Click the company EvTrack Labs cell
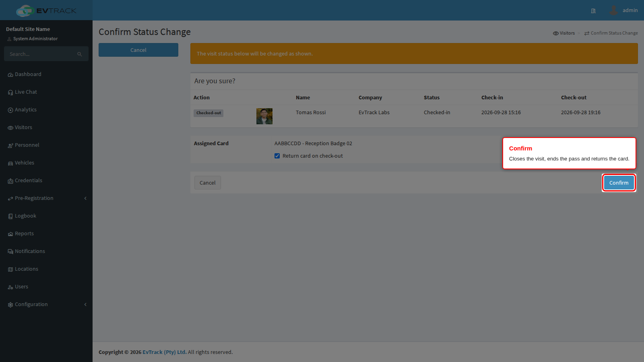 [374, 113]
